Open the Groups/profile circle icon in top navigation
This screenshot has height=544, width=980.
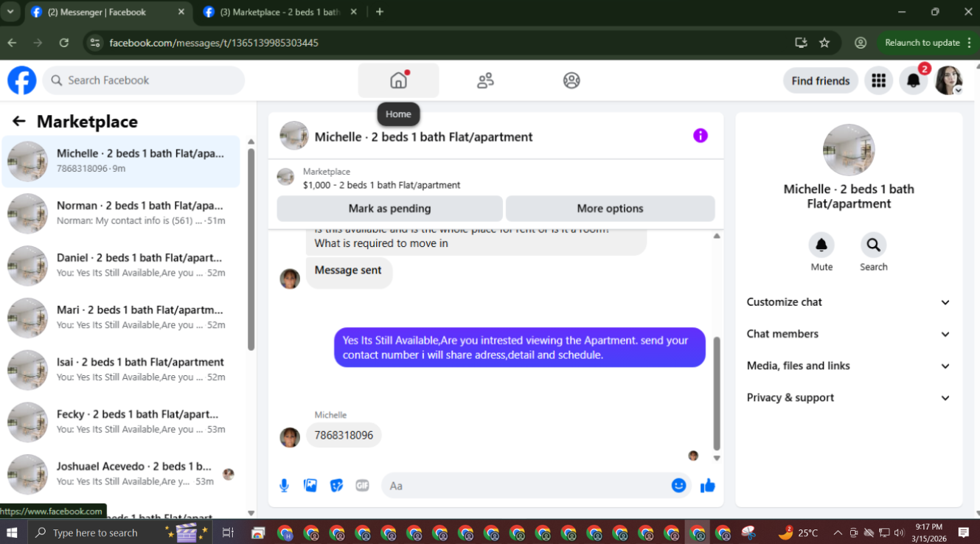(571, 80)
